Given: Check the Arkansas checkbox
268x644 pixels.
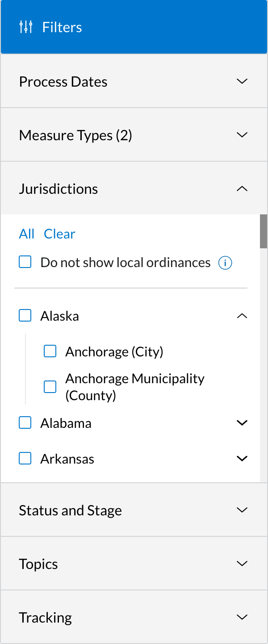Looking at the screenshot, I should pos(25,458).
